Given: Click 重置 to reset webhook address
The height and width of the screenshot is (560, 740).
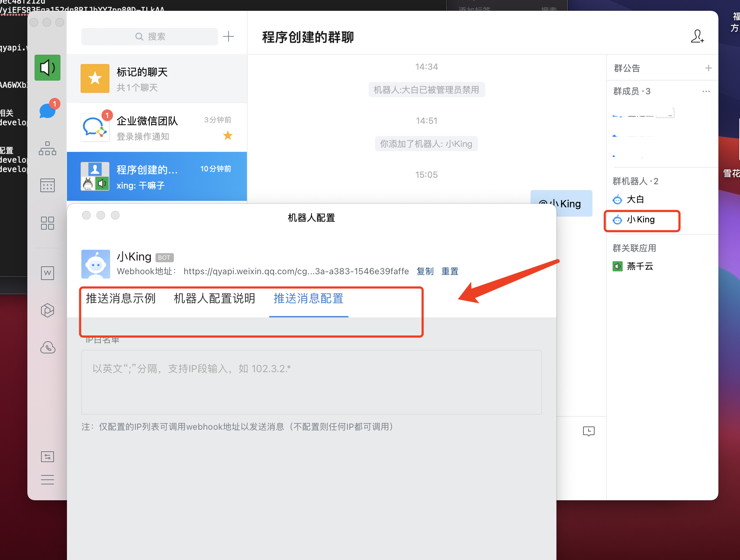Looking at the screenshot, I should tap(450, 271).
